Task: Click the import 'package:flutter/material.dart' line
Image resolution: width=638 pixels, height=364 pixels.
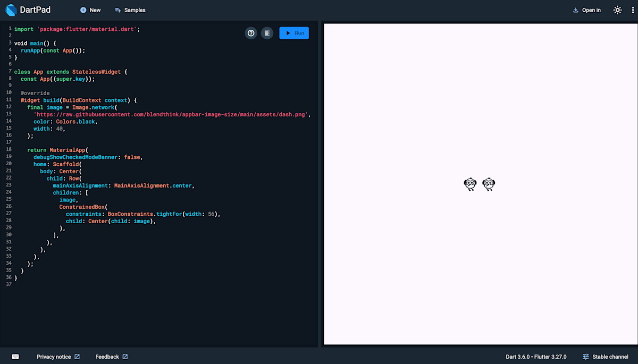Action: pos(77,29)
